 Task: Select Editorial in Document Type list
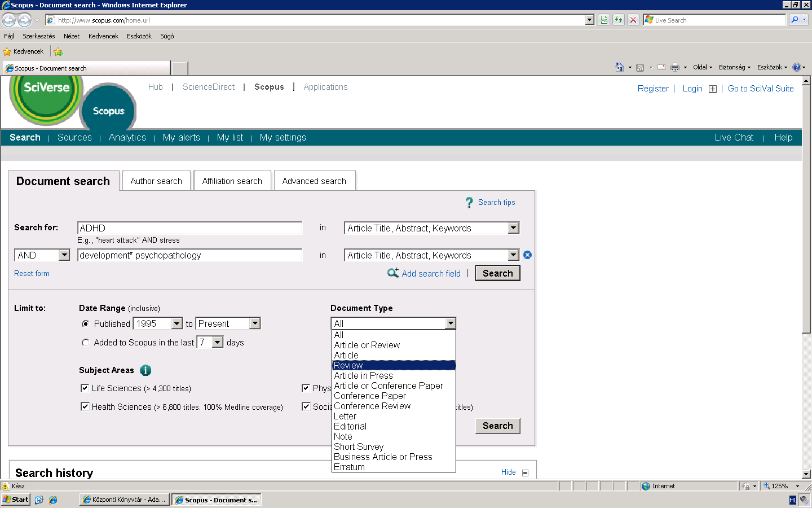[394, 426]
